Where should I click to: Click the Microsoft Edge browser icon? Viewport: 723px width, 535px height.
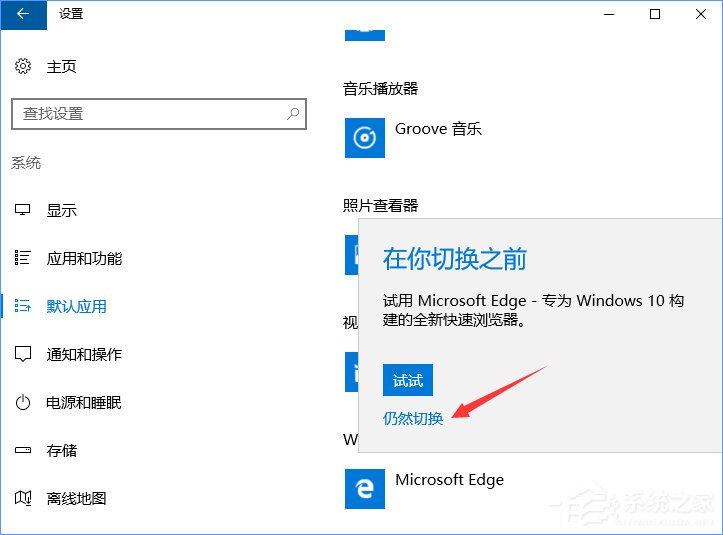365,489
